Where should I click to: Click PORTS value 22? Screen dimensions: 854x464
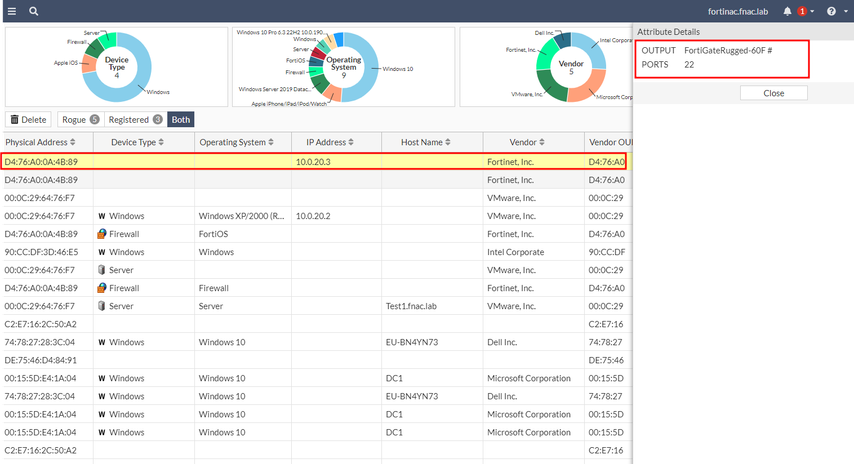(689, 64)
